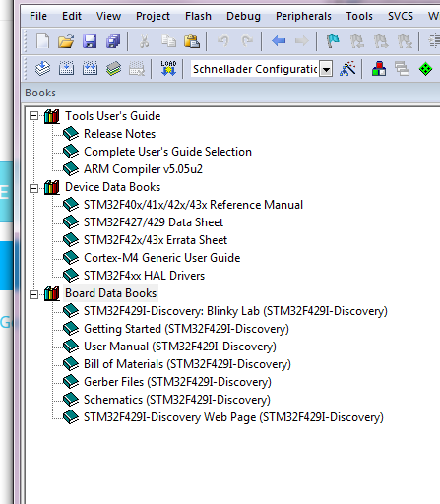Click the New file icon
440x504 pixels.
(43, 41)
